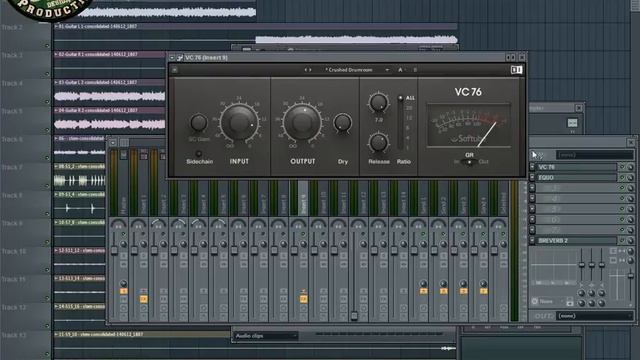Toggle EQUO slot enable LED
The height and width of the screenshot is (360, 640).
point(622,178)
